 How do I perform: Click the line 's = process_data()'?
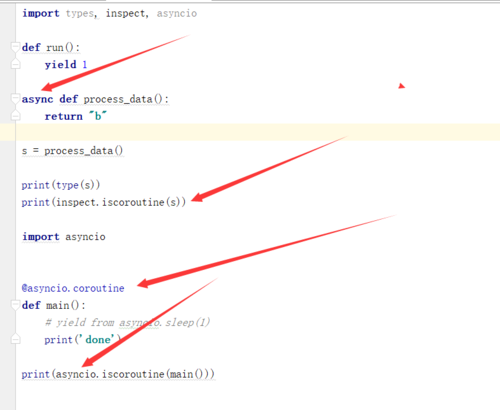[72, 151]
